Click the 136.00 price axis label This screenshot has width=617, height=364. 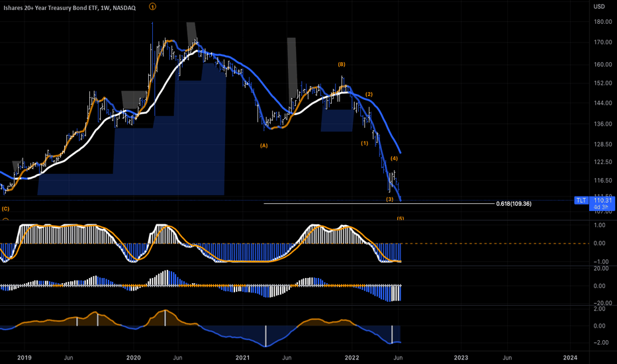[603, 124]
